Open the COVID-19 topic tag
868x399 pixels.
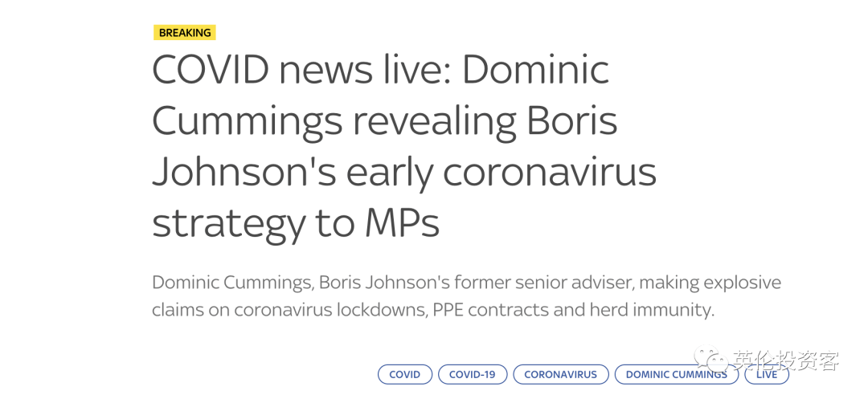click(473, 374)
